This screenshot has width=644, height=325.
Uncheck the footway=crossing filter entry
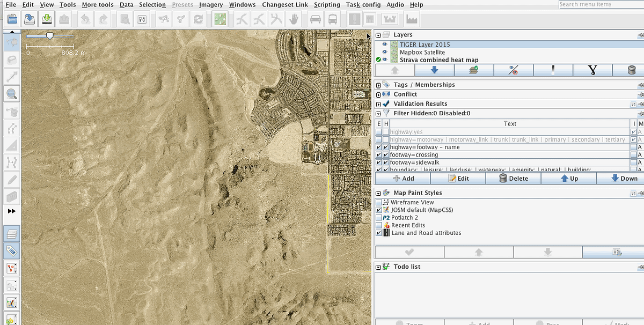pyautogui.click(x=379, y=154)
